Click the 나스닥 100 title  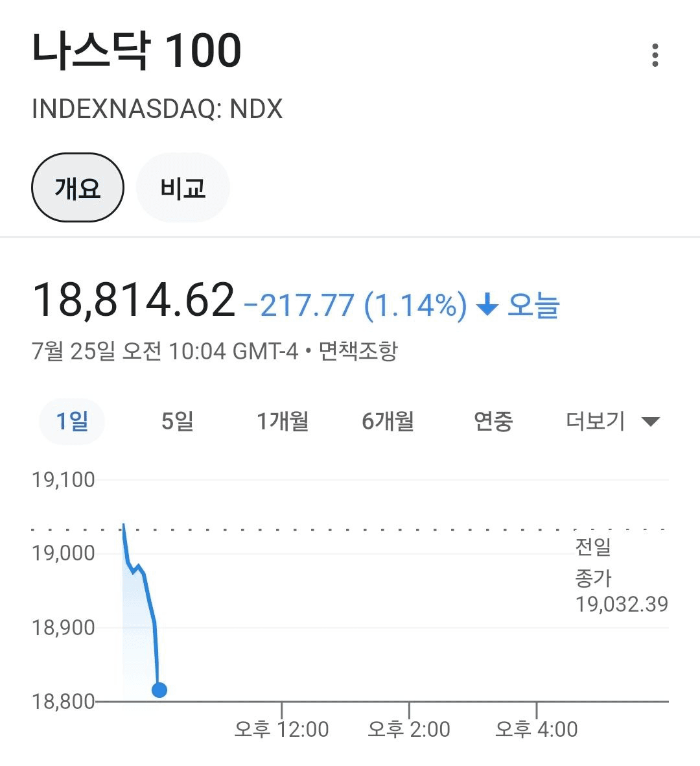[x=137, y=51]
